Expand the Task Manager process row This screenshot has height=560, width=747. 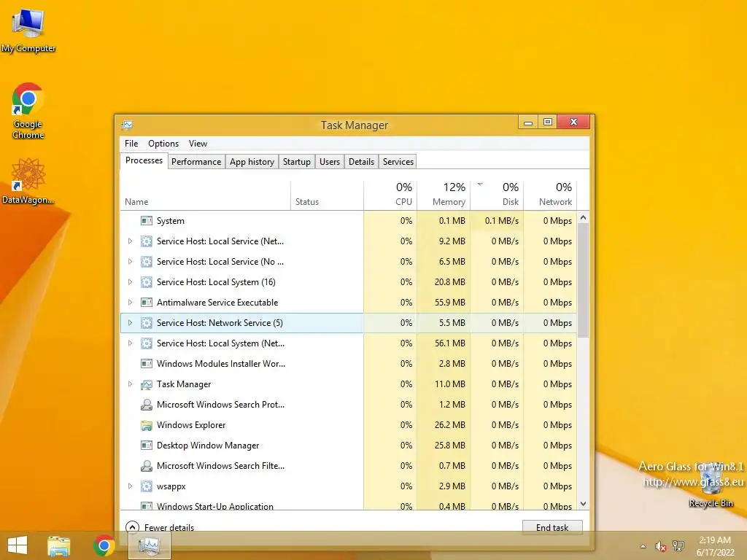pyautogui.click(x=130, y=384)
